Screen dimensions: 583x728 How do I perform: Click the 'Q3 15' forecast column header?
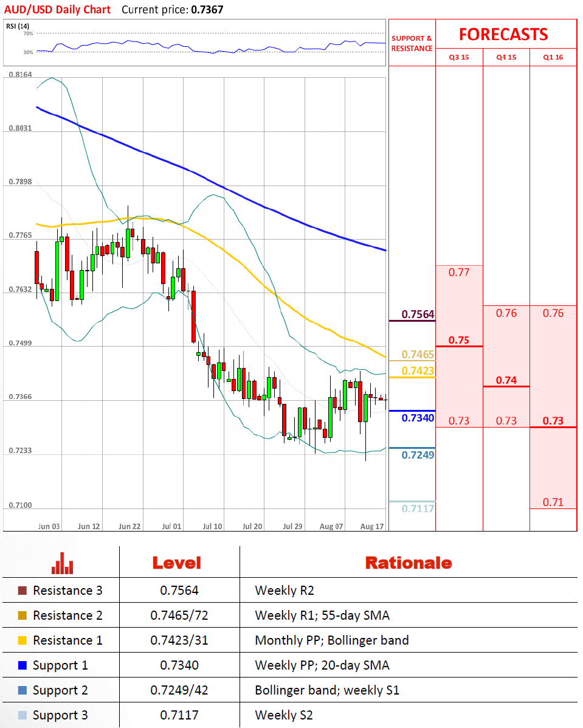click(458, 57)
